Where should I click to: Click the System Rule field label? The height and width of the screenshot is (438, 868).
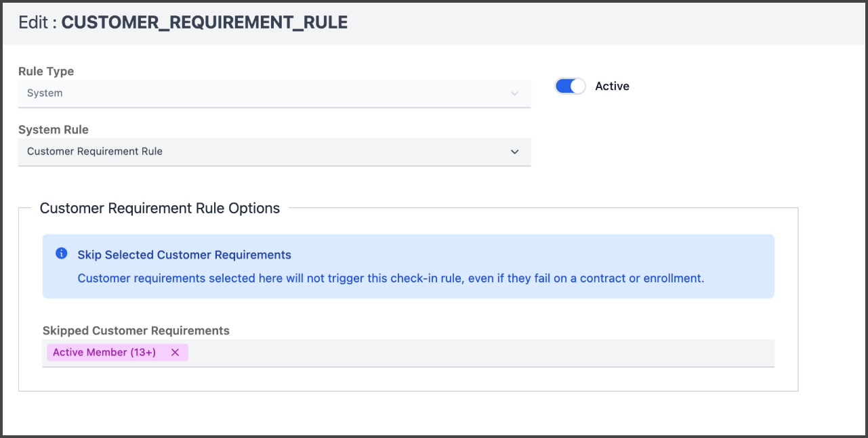click(54, 129)
